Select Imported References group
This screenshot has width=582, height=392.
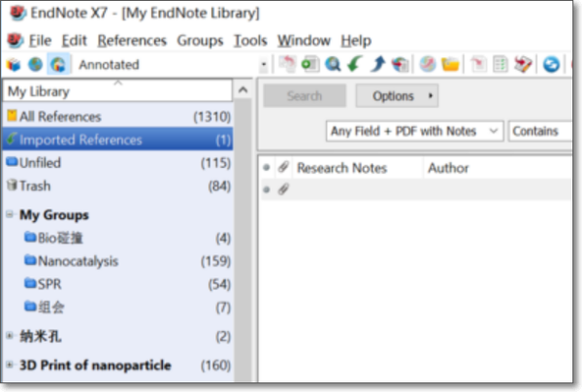(x=117, y=140)
